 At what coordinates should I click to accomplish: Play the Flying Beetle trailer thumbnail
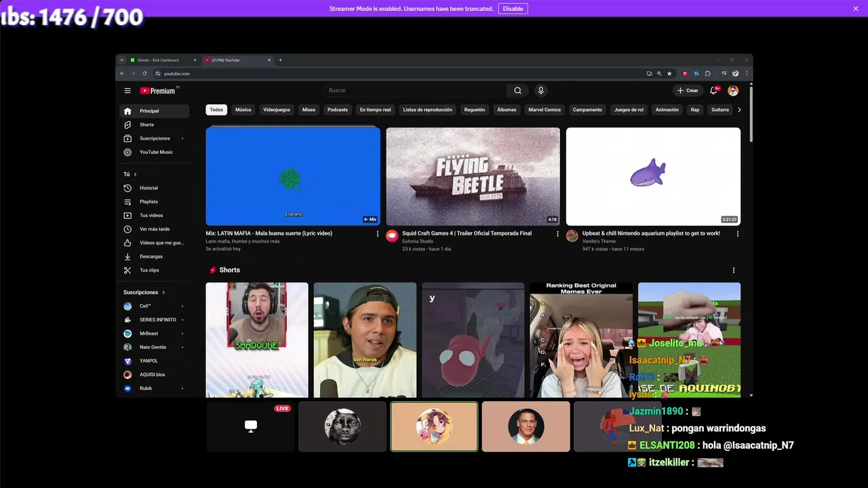point(473,176)
